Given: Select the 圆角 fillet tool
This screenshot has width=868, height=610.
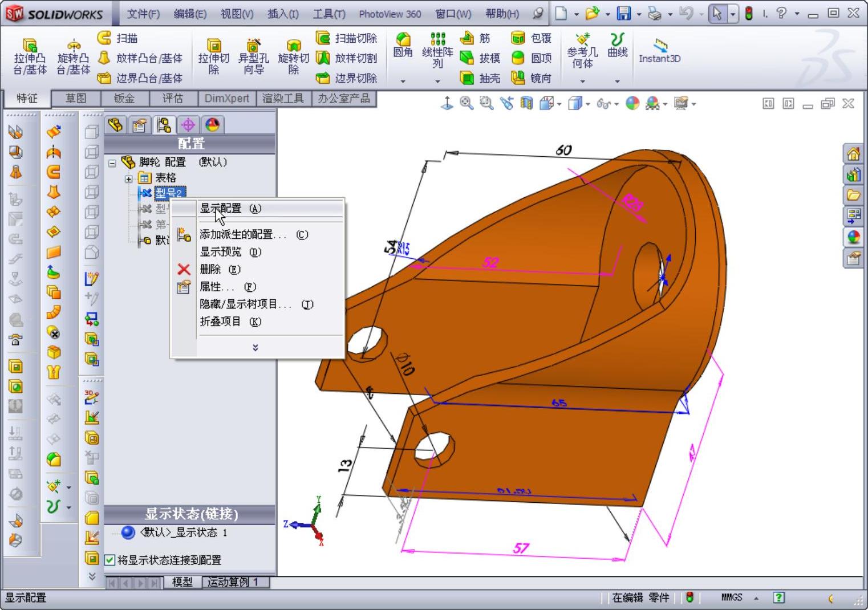Looking at the screenshot, I should (x=403, y=45).
